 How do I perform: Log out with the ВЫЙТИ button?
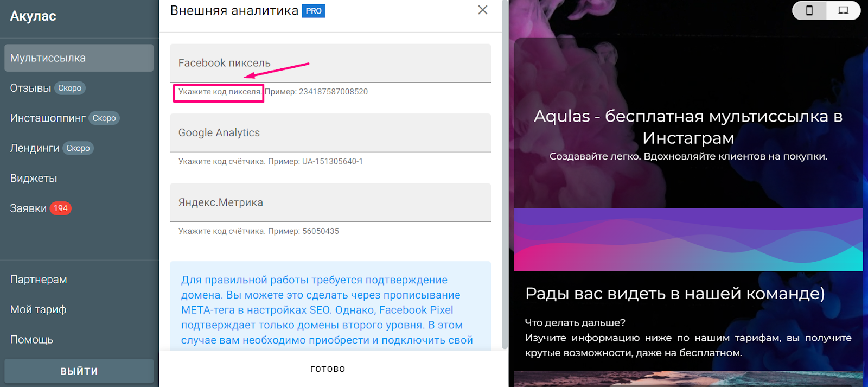click(x=79, y=371)
